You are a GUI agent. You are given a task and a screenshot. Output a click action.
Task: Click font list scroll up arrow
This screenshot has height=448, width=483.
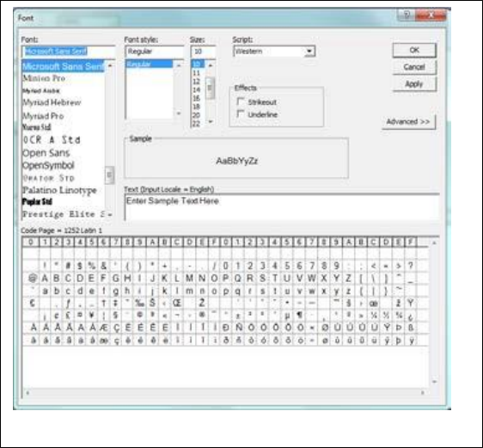tap(110, 65)
